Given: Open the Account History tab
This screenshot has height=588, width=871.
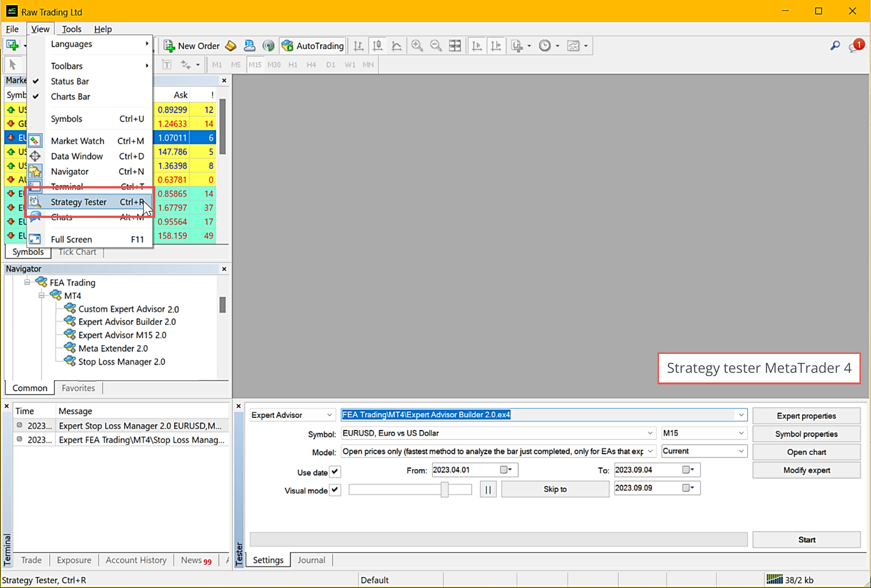Looking at the screenshot, I should pyautogui.click(x=136, y=560).
